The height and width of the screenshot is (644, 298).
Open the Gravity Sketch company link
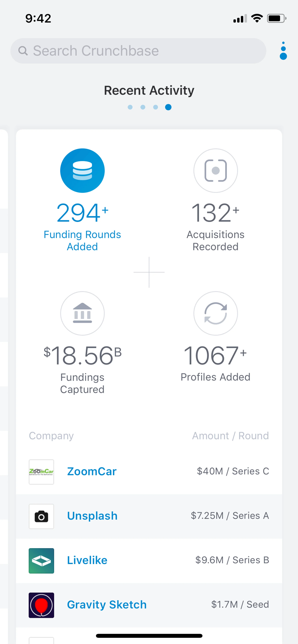click(x=107, y=605)
